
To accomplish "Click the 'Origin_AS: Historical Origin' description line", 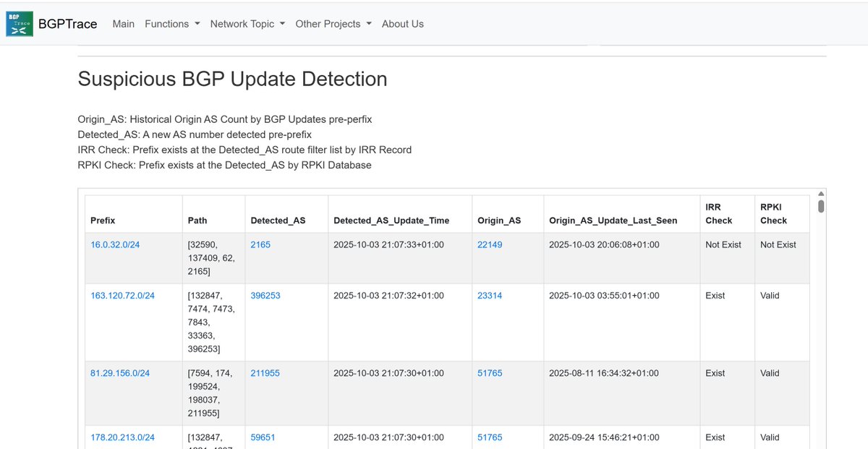I will pos(224,119).
